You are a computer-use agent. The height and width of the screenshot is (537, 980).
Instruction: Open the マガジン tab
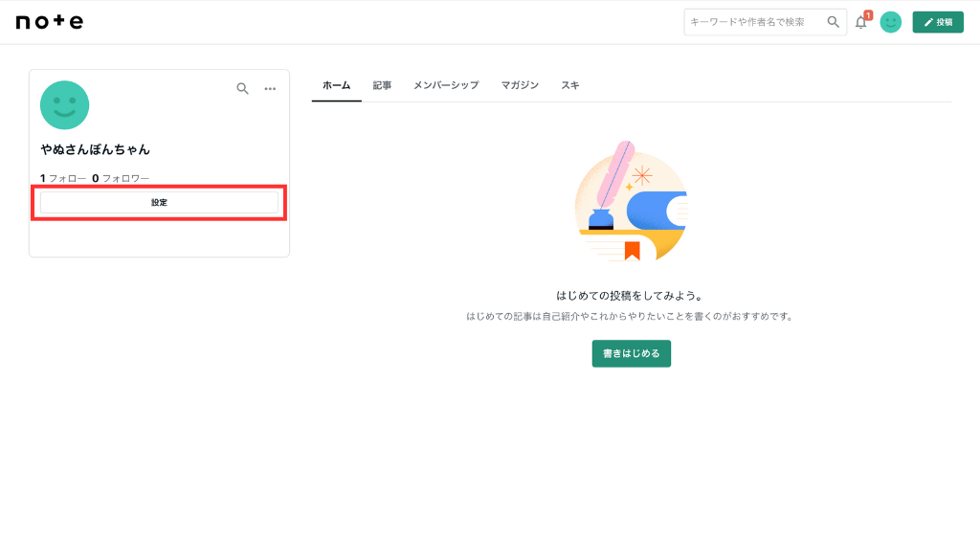[520, 85]
